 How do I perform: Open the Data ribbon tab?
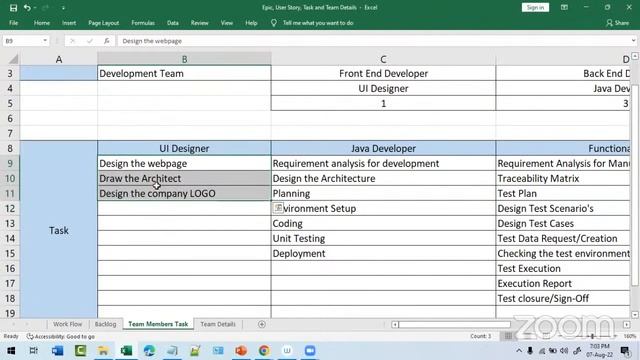coord(173,23)
